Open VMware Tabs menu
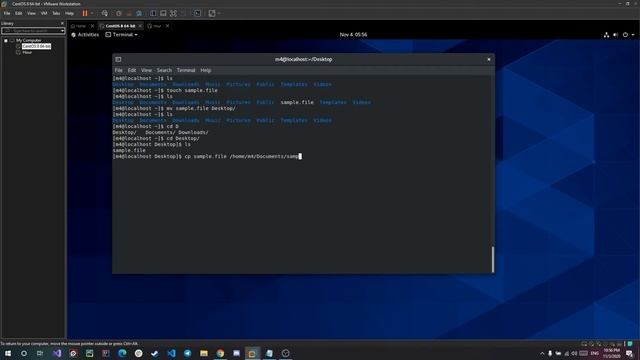The width and height of the screenshot is (640, 360). [56, 13]
